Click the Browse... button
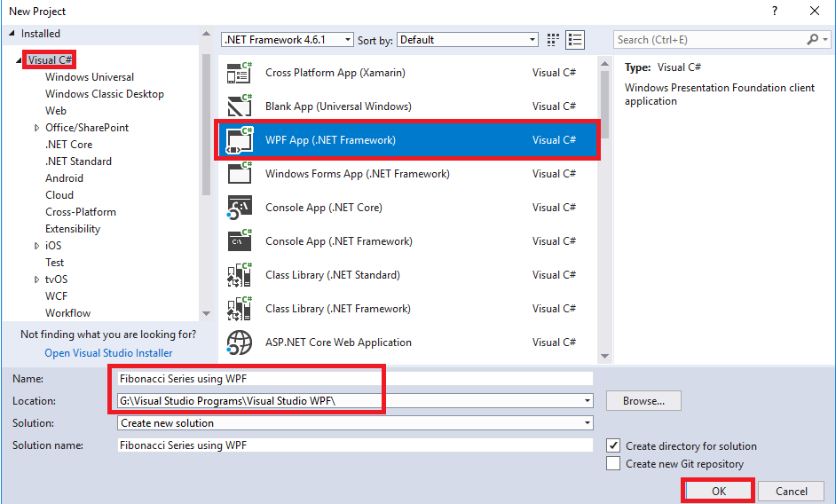Viewport: 836px width, 504px height. pos(643,401)
